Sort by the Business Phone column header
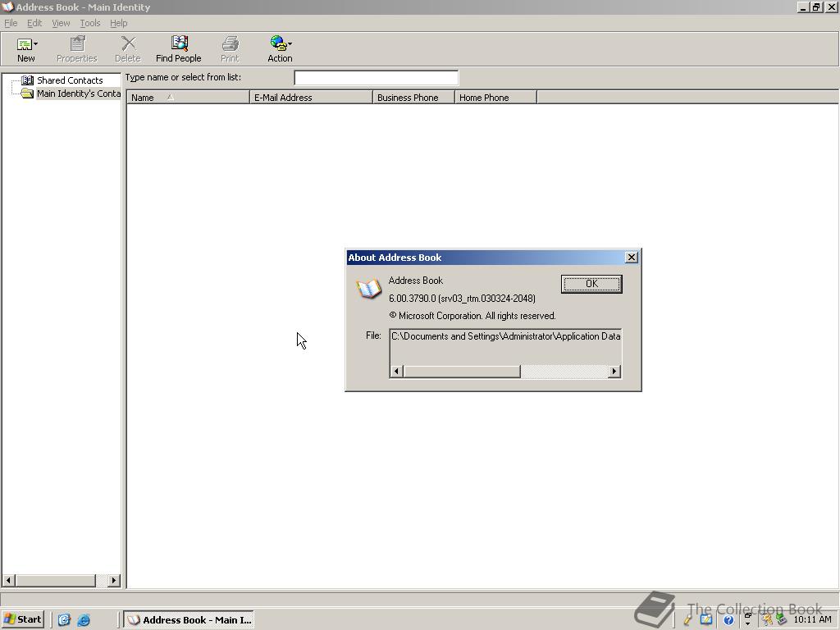 [413, 98]
